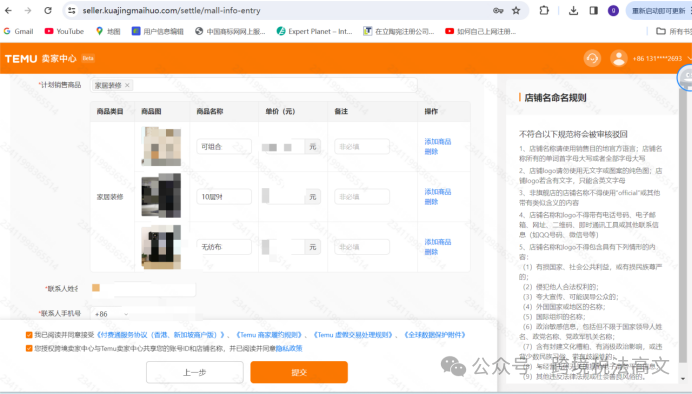The width and height of the screenshot is (692, 394).
Task: Toggle the browser side panel icon
Action: (594, 11)
